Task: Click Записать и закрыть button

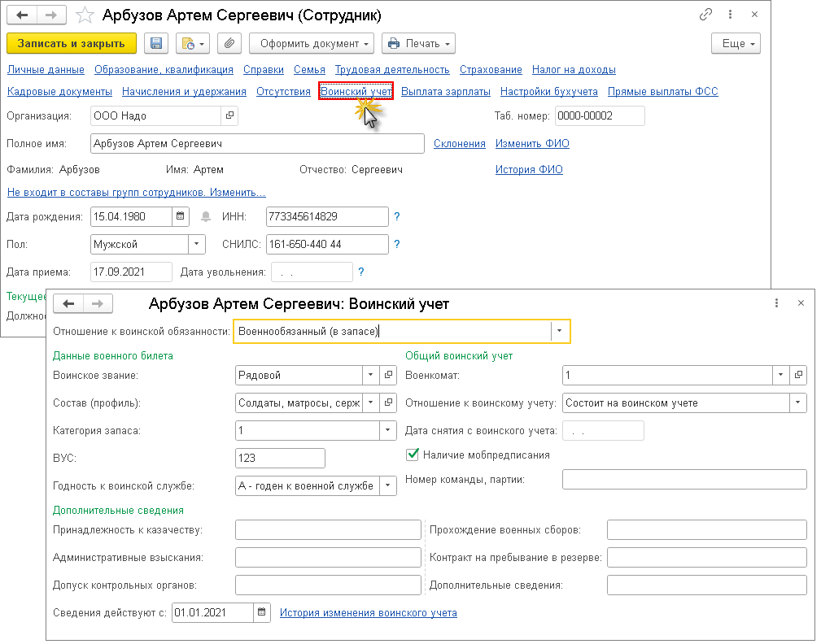Action: [72, 44]
